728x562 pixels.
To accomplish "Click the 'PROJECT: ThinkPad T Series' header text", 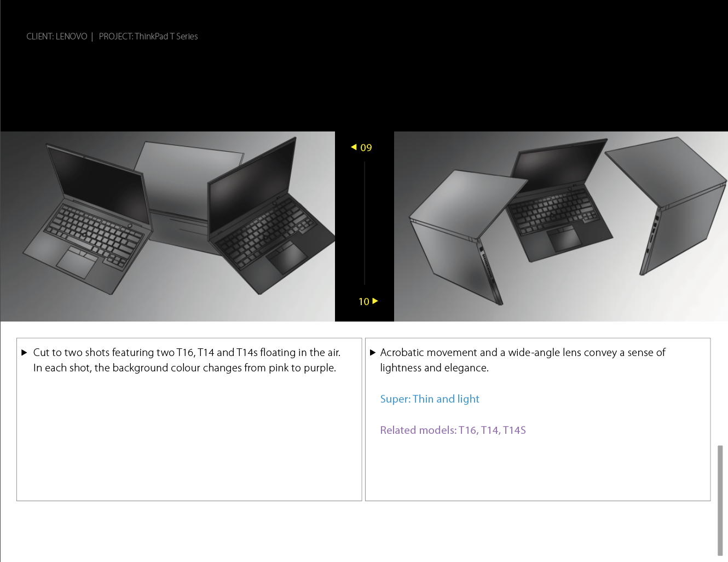I will point(148,37).
